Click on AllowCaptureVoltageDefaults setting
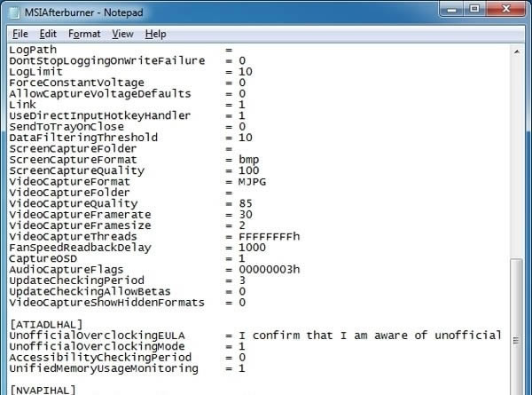The width and height of the screenshot is (532, 395). click(100, 94)
